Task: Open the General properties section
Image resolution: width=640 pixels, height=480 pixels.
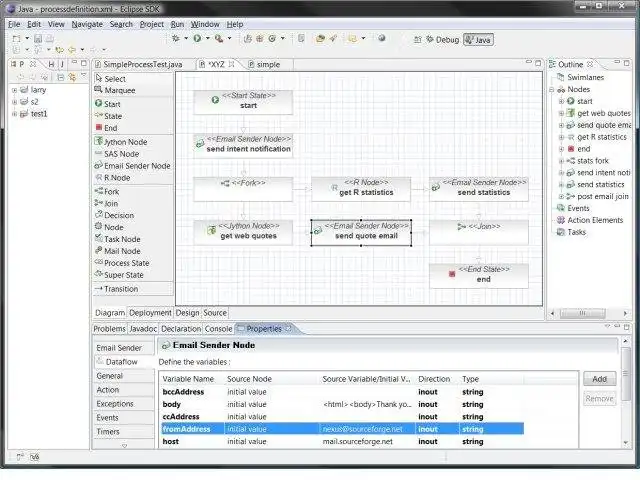Action: point(124,376)
